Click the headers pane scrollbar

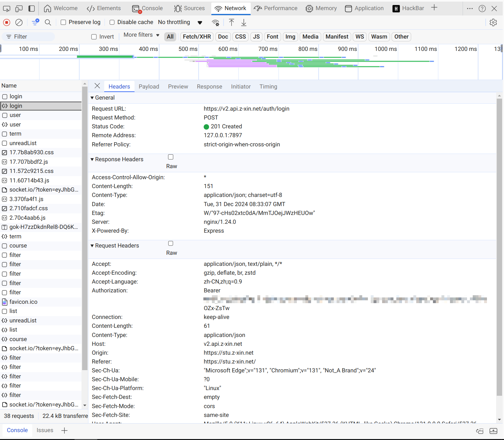[x=499, y=247]
